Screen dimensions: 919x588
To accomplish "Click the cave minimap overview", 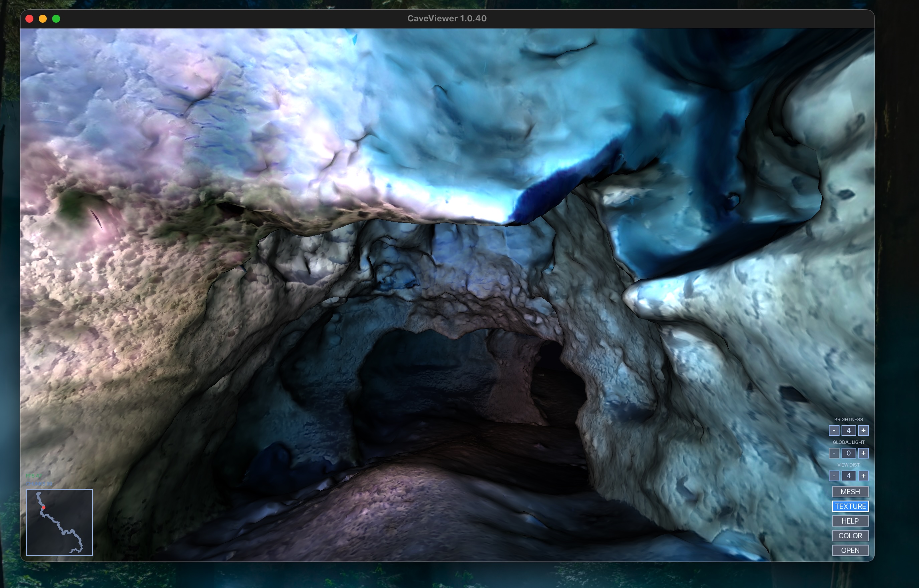I will coord(59,522).
